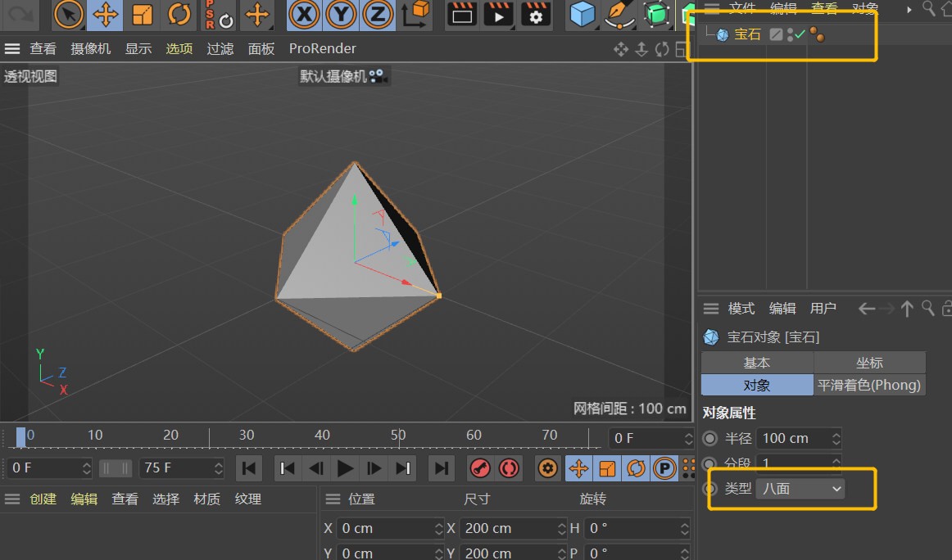The width and height of the screenshot is (952, 560).
Task: Toggle parameter keyframe recording P icon
Action: pyautogui.click(x=664, y=468)
